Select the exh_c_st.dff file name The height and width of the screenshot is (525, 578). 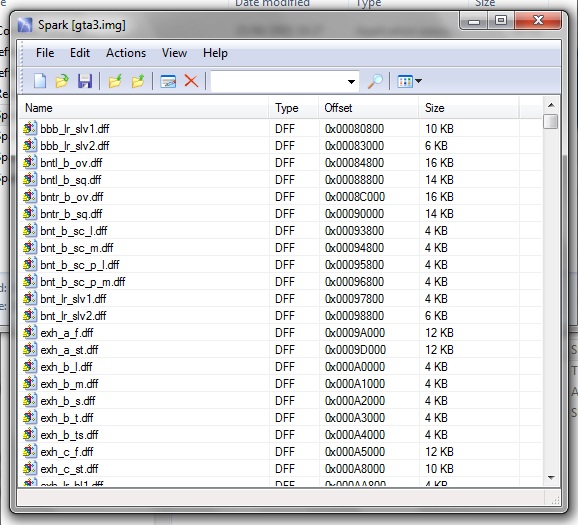(x=69, y=469)
